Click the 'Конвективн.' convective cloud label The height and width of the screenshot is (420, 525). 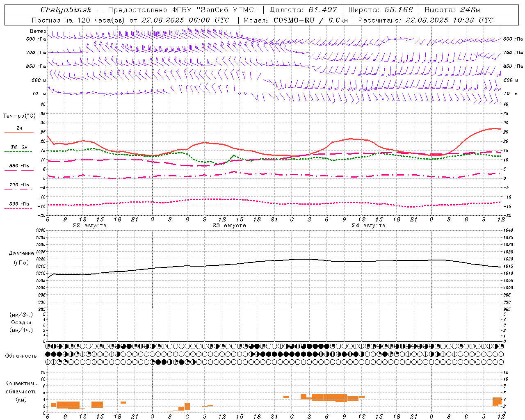pos(21,383)
